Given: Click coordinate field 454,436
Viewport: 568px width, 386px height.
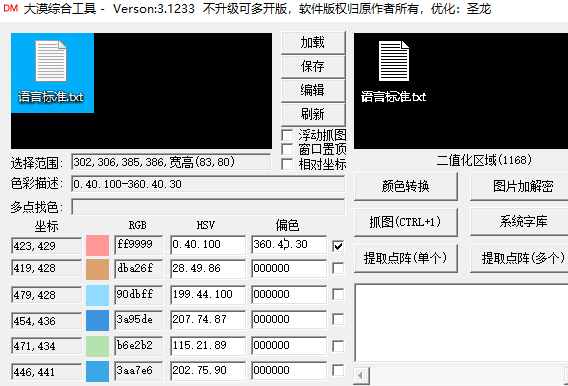Looking at the screenshot, I should (x=46, y=320).
